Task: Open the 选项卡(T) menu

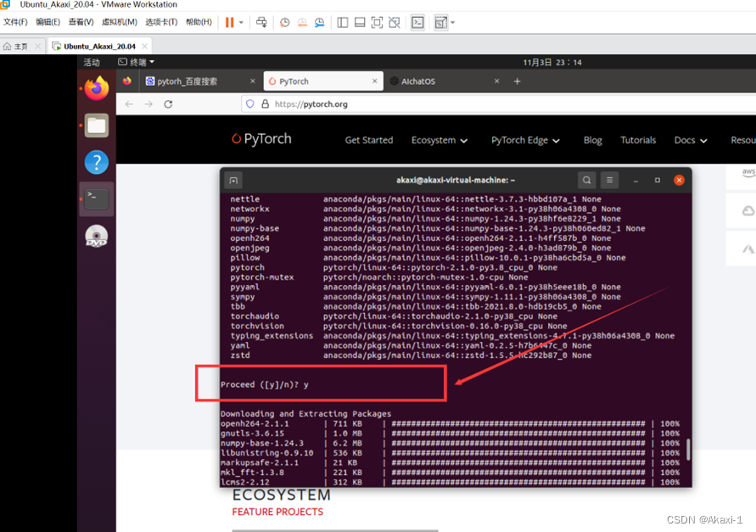Action: pyautogui.click(x=161, y=22)
